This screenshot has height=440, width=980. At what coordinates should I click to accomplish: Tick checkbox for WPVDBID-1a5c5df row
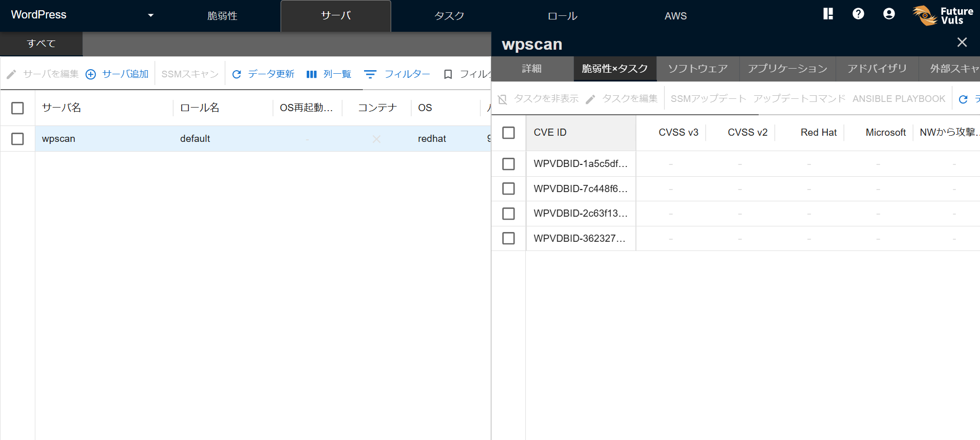[x=508, y=164]
